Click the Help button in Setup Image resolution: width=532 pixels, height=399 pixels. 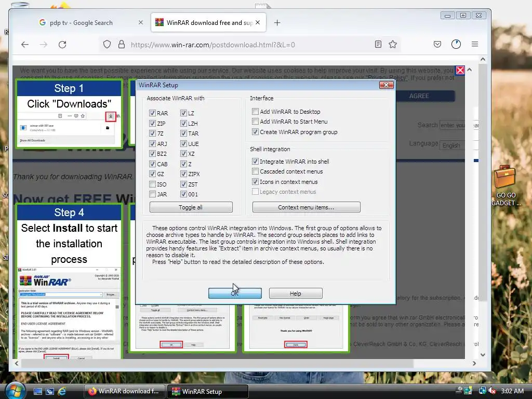click(x=296, y=293)
